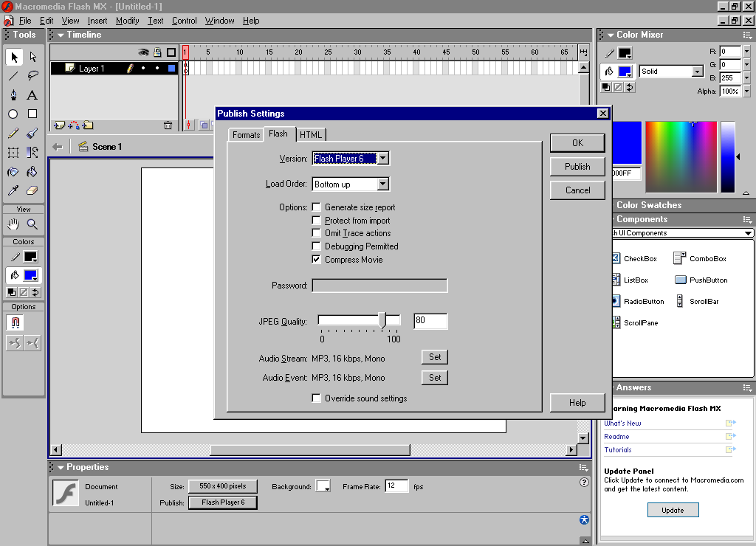Click OK in Publish Settings
This screenshot has height=546, width=756.
(577, 143)
